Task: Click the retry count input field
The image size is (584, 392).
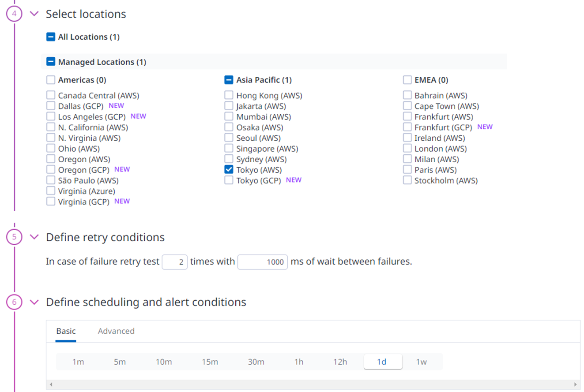Action: (175, 262)
